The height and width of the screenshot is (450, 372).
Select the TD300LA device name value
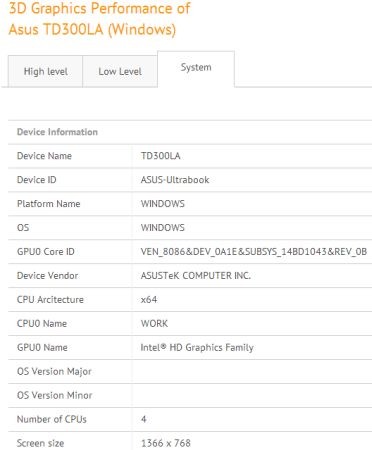click(x=160, y=156)
